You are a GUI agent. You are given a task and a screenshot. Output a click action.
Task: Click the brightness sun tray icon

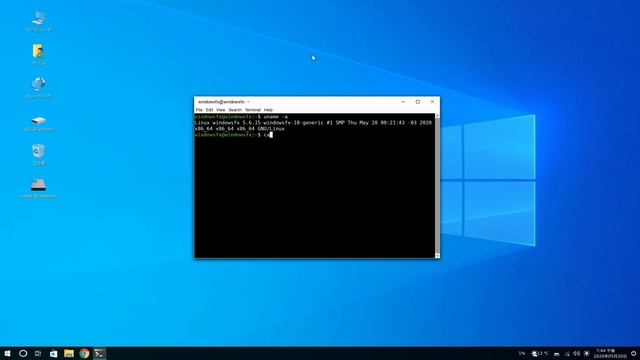pyautogui.click(x=587, y=354)
